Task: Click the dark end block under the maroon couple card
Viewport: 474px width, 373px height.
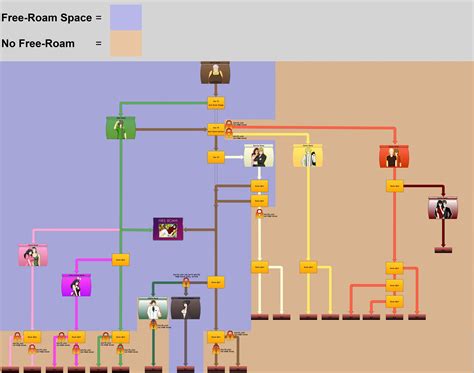Action: 443,250
